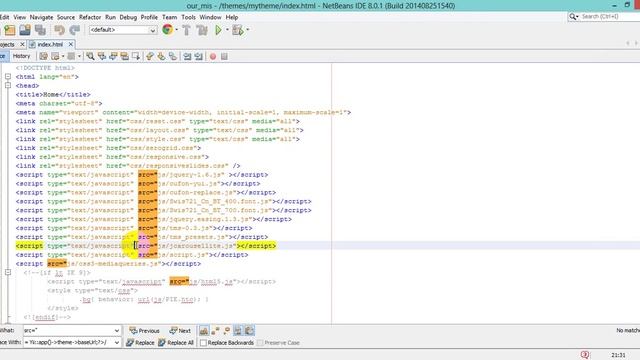Stop macro recording square icon
Image resolution: width=640 pixels, height=360 pixels.
pos(224,56)
